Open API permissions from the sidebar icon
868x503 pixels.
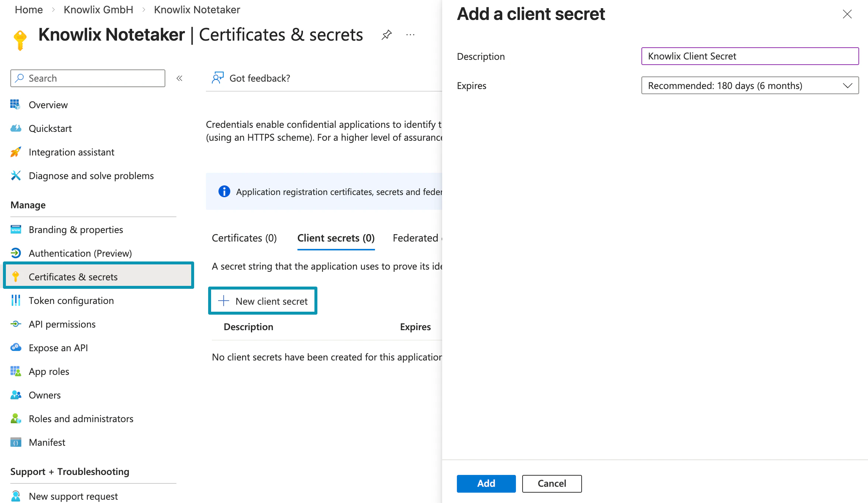pyautogui.click(x=15, y=324)
